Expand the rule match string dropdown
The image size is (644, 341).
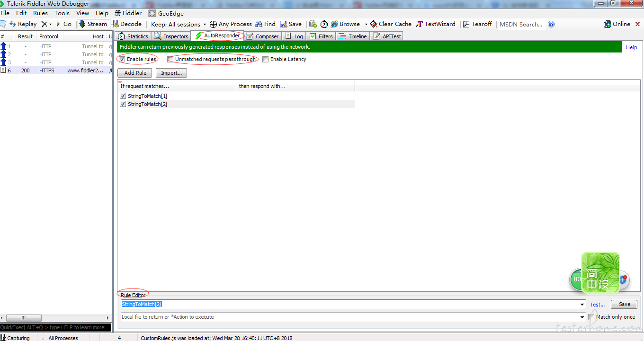[x=582, y=305]
